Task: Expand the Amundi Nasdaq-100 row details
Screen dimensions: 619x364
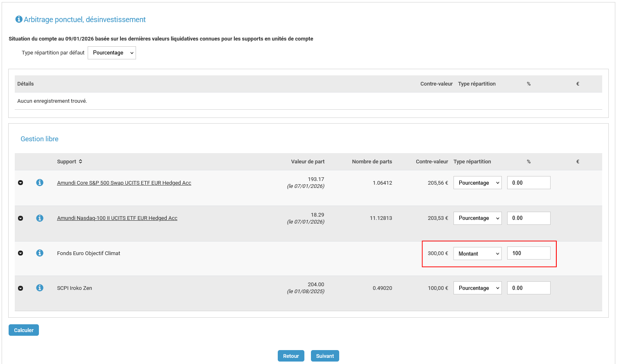Action: pos(20,218)
